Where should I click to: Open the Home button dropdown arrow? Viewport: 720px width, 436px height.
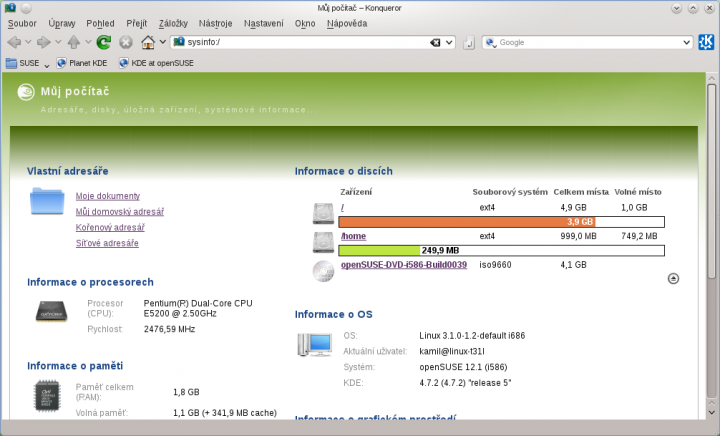pos(163,42)
